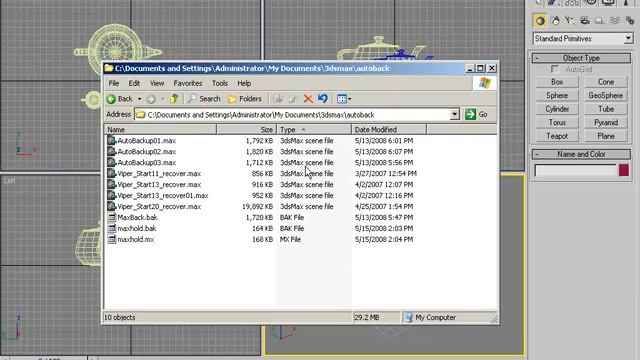Click the folder icon in the title bar

coord(109,68)
